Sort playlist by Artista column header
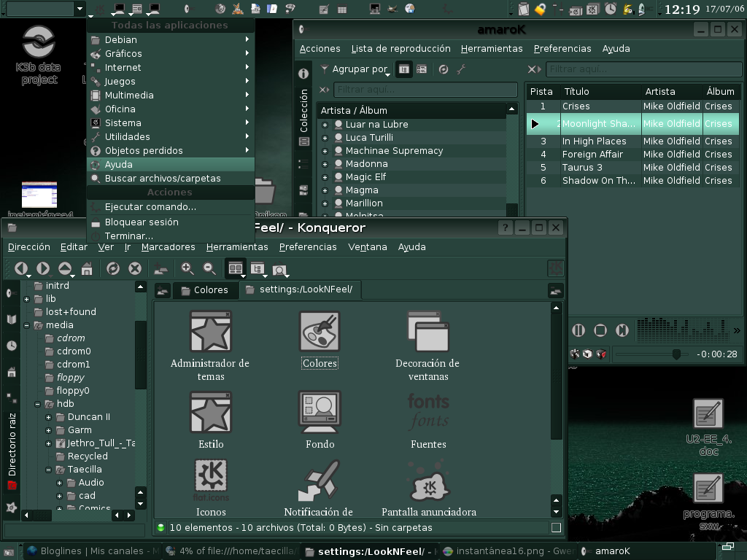This screenshot has height=560, width=747. pyautogui.click(x=671, y=91)
